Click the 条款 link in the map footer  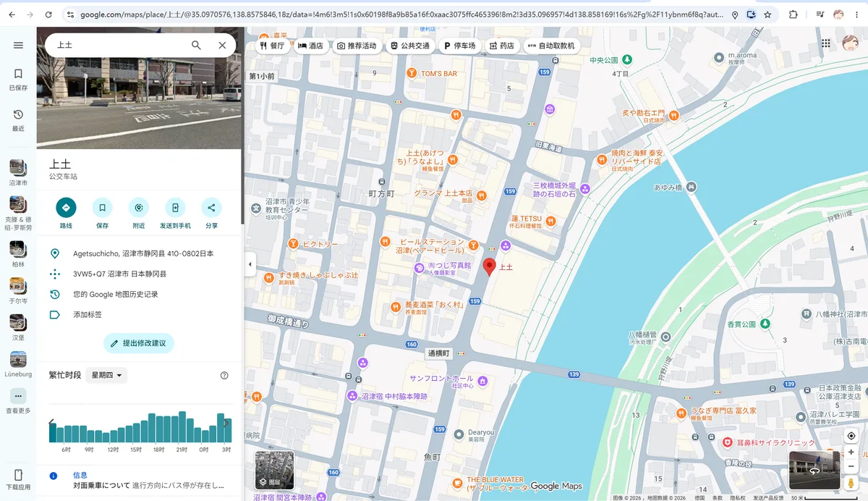717,498
